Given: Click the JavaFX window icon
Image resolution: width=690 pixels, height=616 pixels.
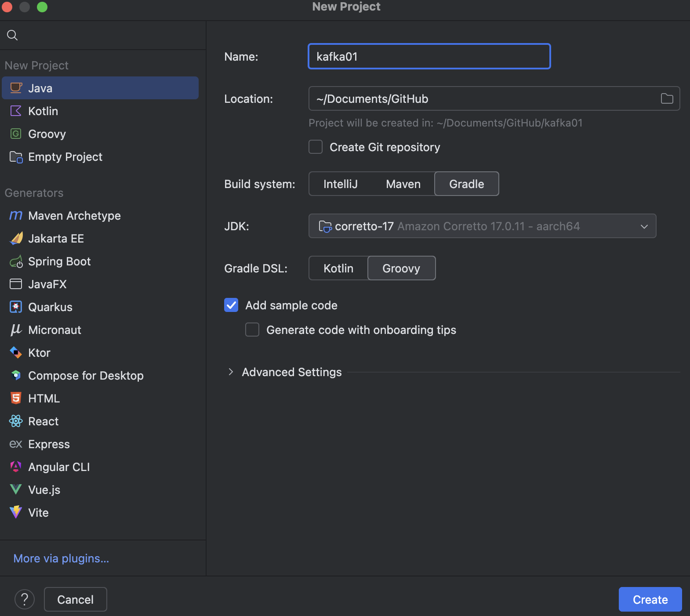Looking at the screenshot, I should (16, 284).
